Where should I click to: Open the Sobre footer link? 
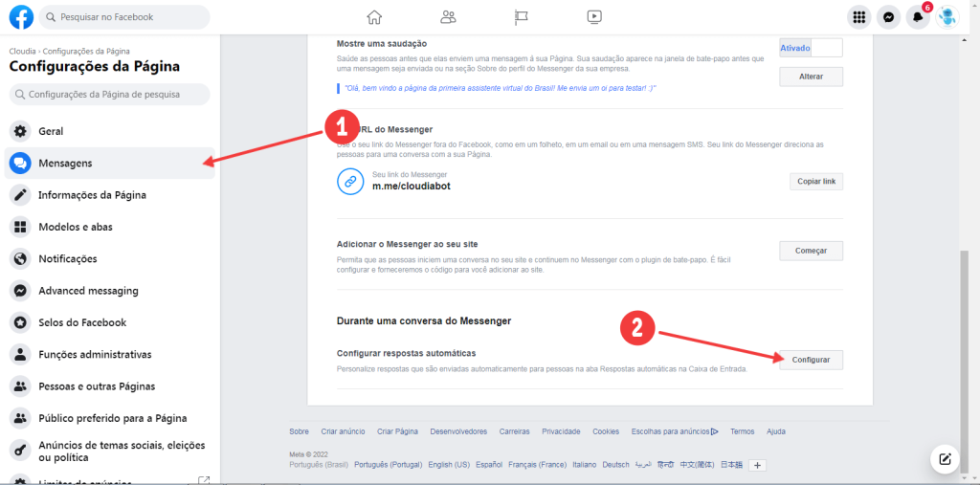pos(299,431)
